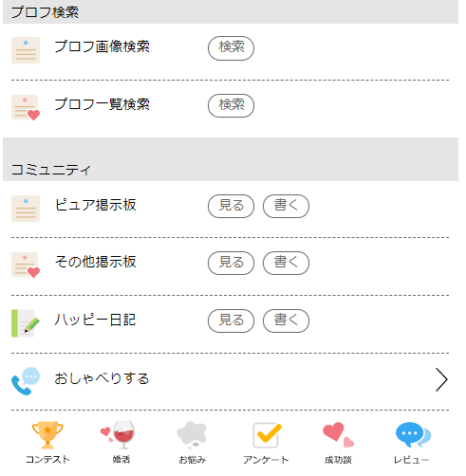
Task: View ハッピー日記 with 見る button
Action: (x=231, y=320)
